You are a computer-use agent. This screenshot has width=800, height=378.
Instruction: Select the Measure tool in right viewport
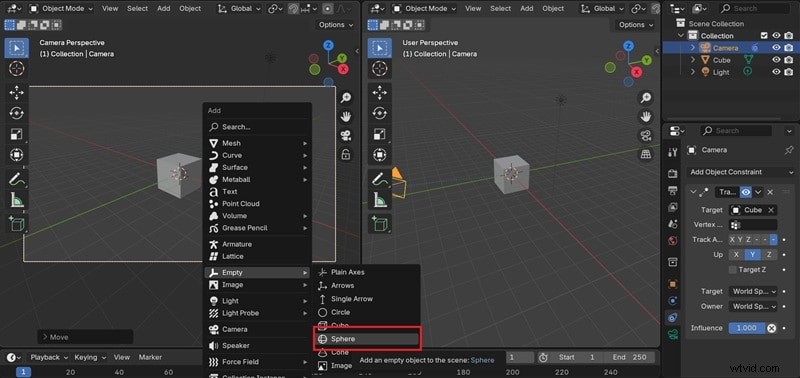point(380,199)
